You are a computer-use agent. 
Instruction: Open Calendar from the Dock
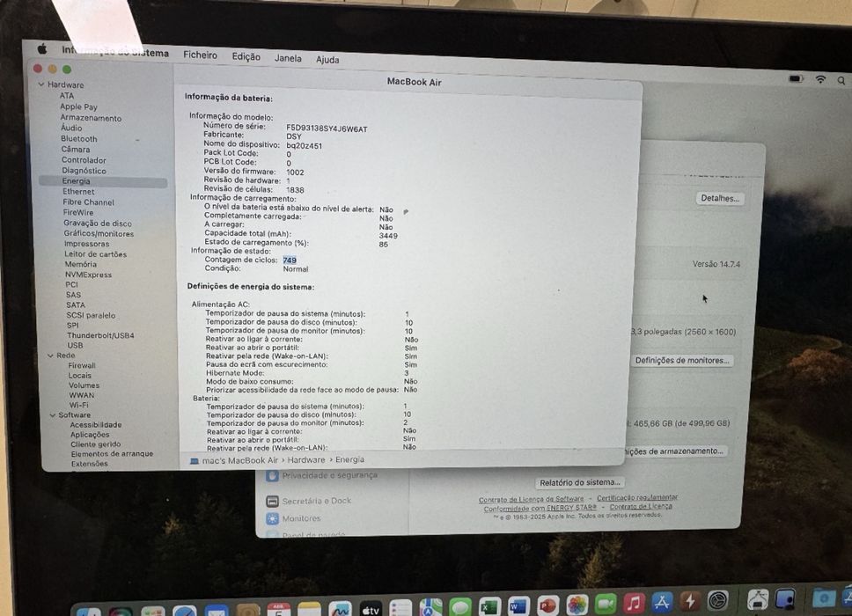pos(279,610)
